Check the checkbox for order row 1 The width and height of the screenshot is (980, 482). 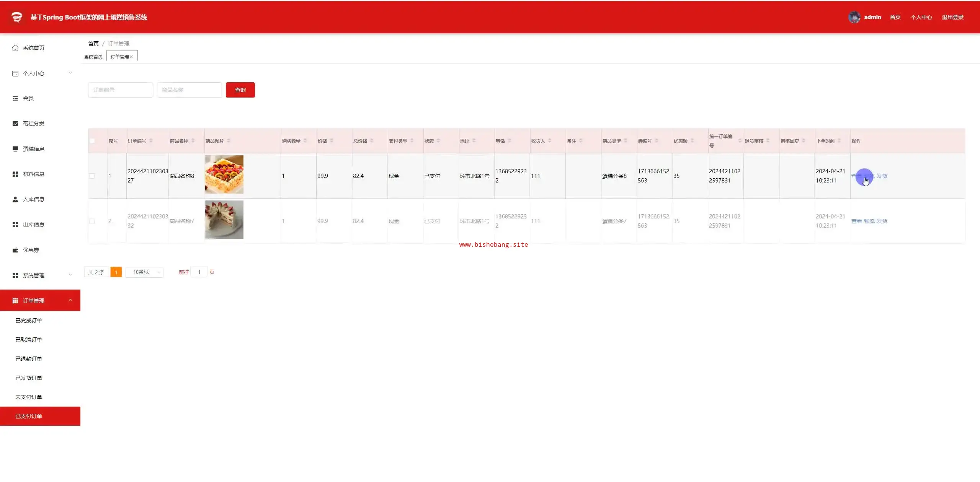[92, 176]
